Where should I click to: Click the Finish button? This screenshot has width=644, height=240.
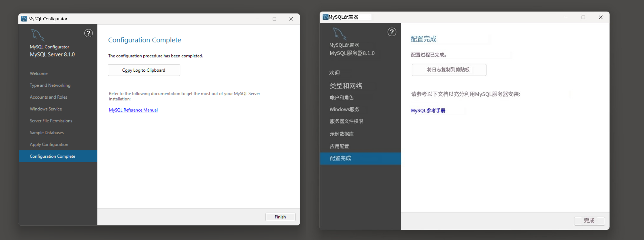pos(280,217)
